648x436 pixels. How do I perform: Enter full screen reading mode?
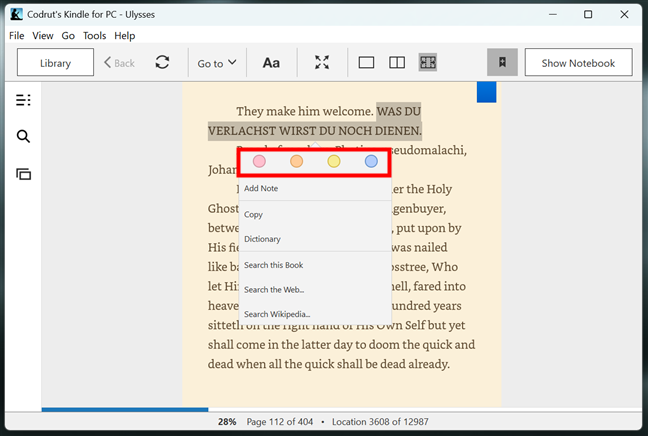click(x=322, y=63)
